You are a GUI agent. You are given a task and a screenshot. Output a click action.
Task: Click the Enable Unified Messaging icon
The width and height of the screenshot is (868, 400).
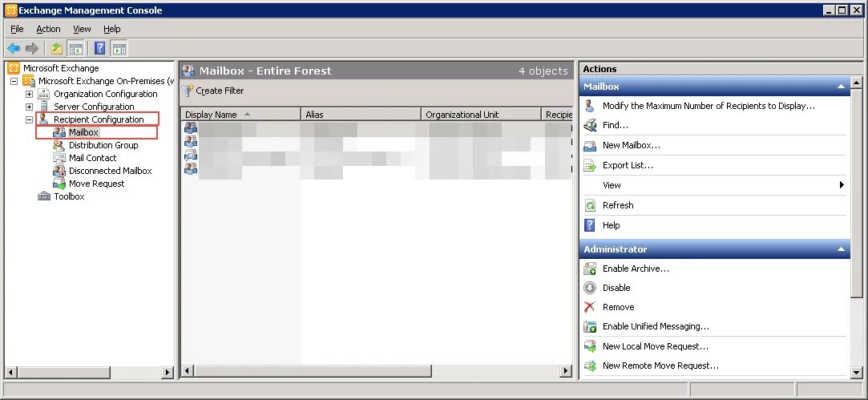click(590, 327)
